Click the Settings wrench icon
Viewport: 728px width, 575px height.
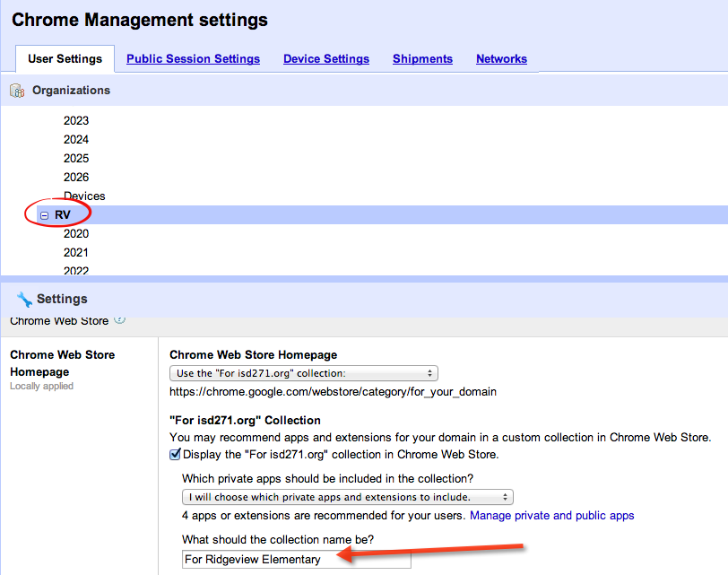pos(24,299)
